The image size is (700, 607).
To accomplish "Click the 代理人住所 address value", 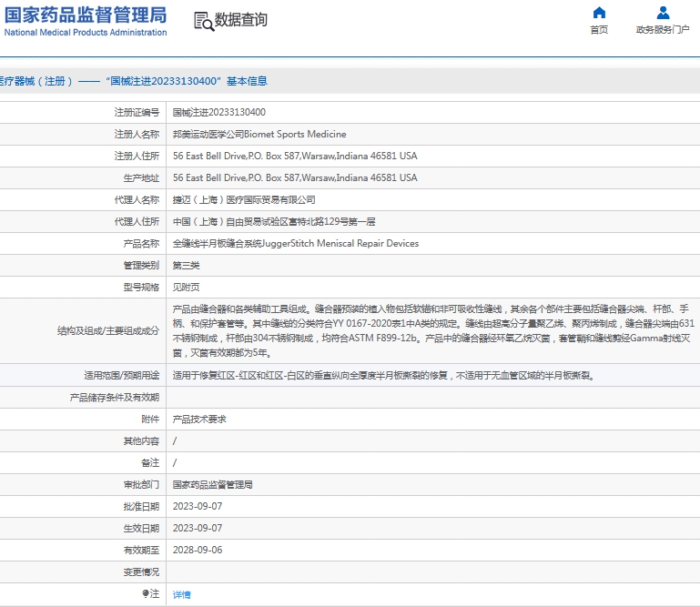I will pos(274,222).
